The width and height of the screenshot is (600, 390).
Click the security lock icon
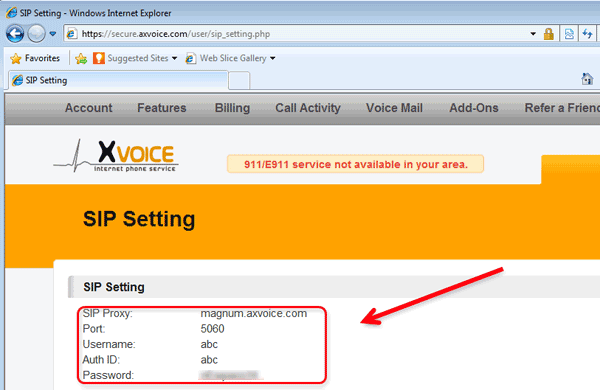pyautogui.click(x=549, y=34)
